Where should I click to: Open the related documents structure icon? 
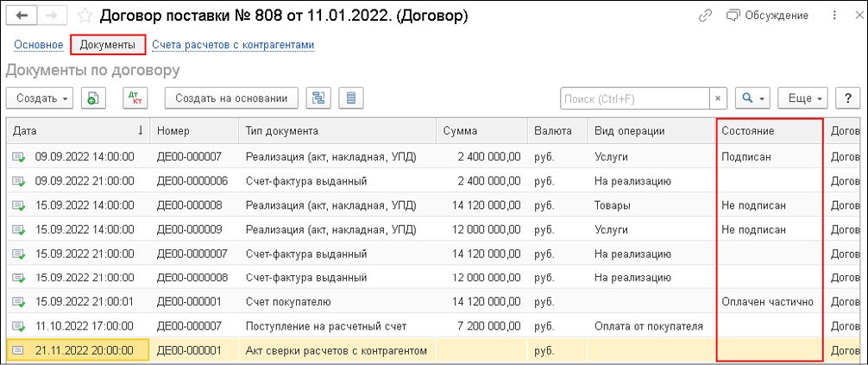(318, 98)
